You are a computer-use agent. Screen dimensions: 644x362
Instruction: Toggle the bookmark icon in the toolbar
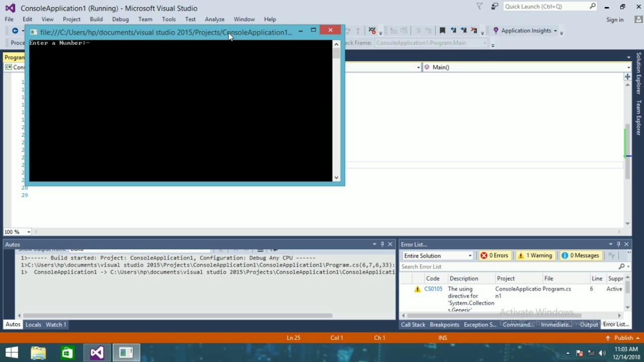pos(442,31)
